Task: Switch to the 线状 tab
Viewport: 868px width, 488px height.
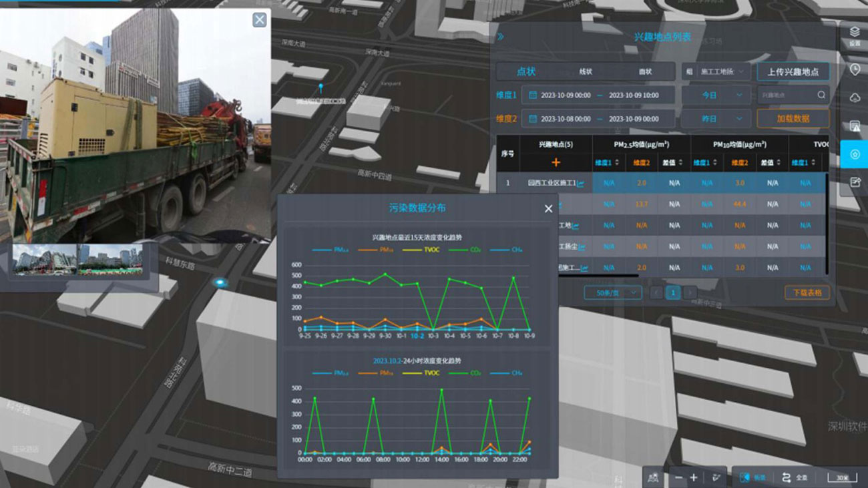Action: tap(586, 72)
